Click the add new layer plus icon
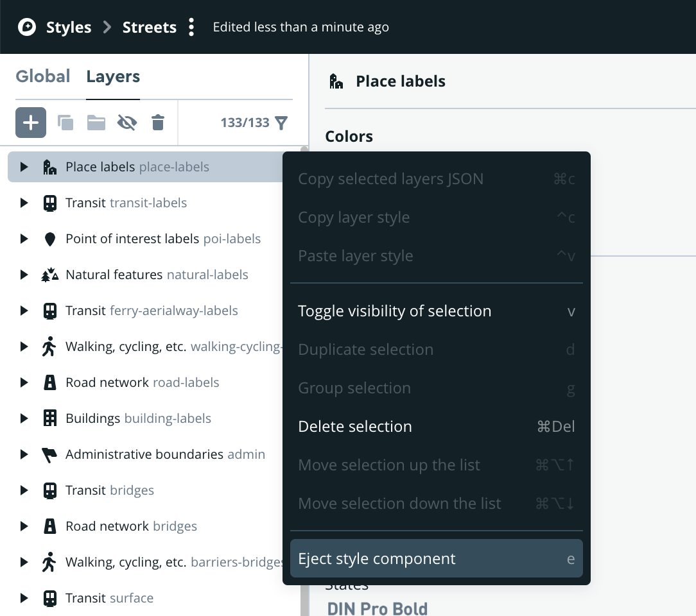Screen dimensions: 696x616 coord(31,122)
